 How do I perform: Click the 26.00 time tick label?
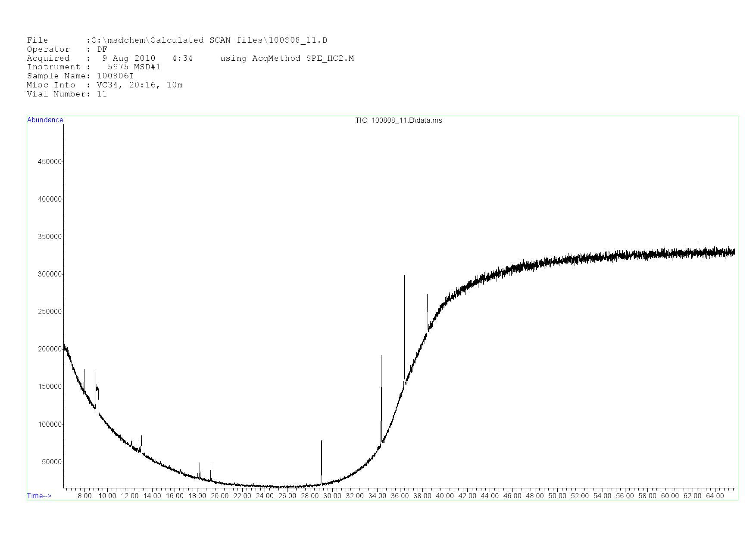tap(287, 496)
